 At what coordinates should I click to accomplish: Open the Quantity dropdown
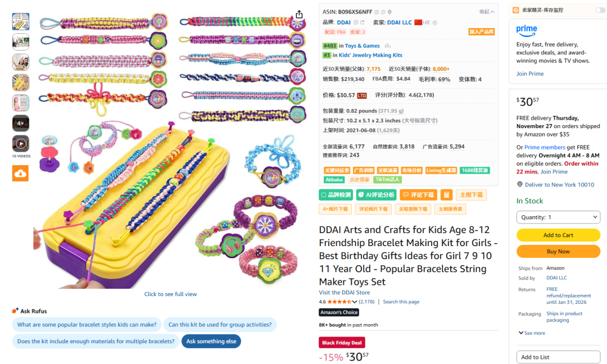558,217
